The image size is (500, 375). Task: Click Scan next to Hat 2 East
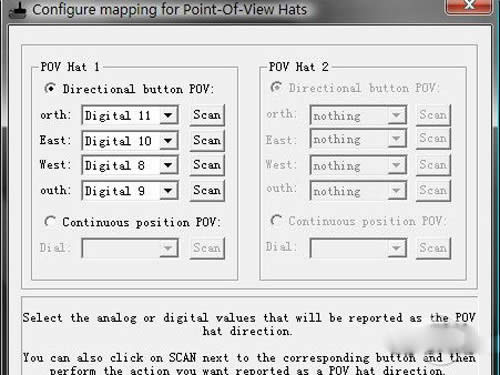433,138
